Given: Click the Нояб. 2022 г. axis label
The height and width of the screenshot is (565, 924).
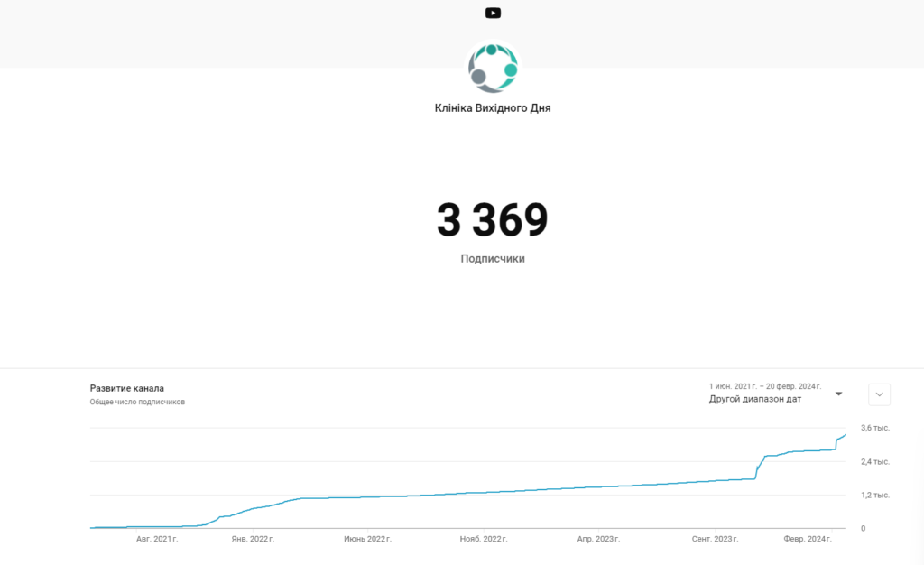Looking at the screenshot, I should click(484, 539).
